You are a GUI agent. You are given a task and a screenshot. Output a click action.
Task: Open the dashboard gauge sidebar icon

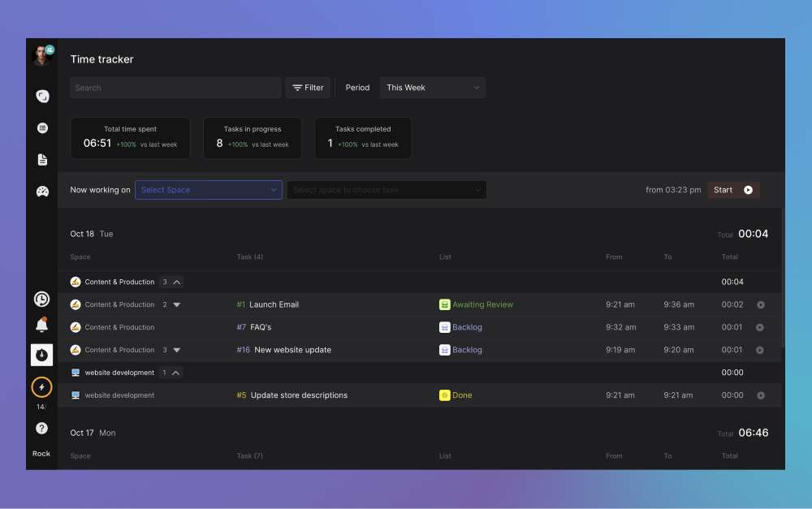pos(42,192)
